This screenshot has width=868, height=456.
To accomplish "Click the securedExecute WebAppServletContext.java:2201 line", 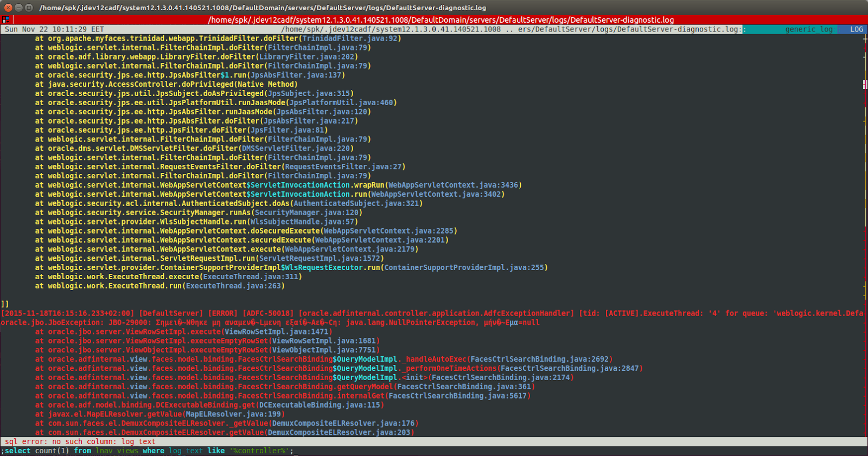I will (x=242, y=241).
